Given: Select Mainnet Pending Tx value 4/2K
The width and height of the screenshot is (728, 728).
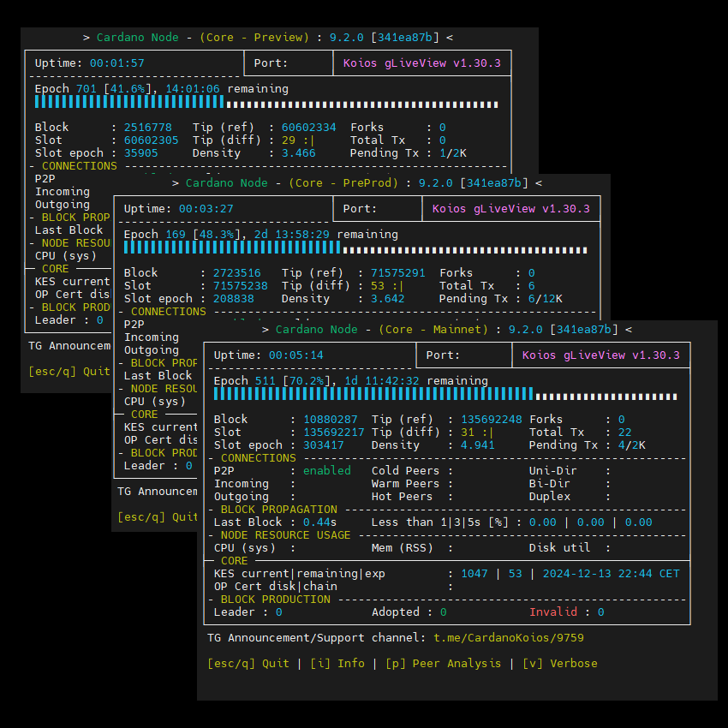Looking at the screenshot, I should 632,445.
